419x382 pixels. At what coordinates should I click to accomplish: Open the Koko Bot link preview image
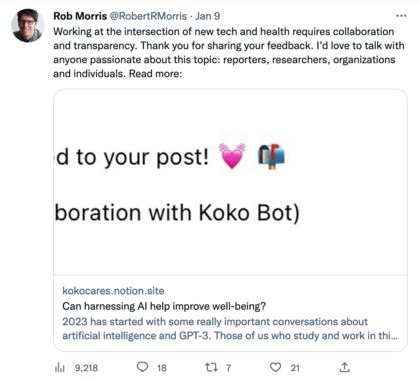[230, 182]
